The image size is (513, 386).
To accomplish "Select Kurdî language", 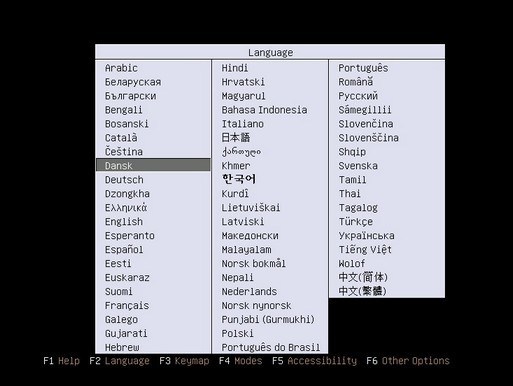I will point(235,194).
